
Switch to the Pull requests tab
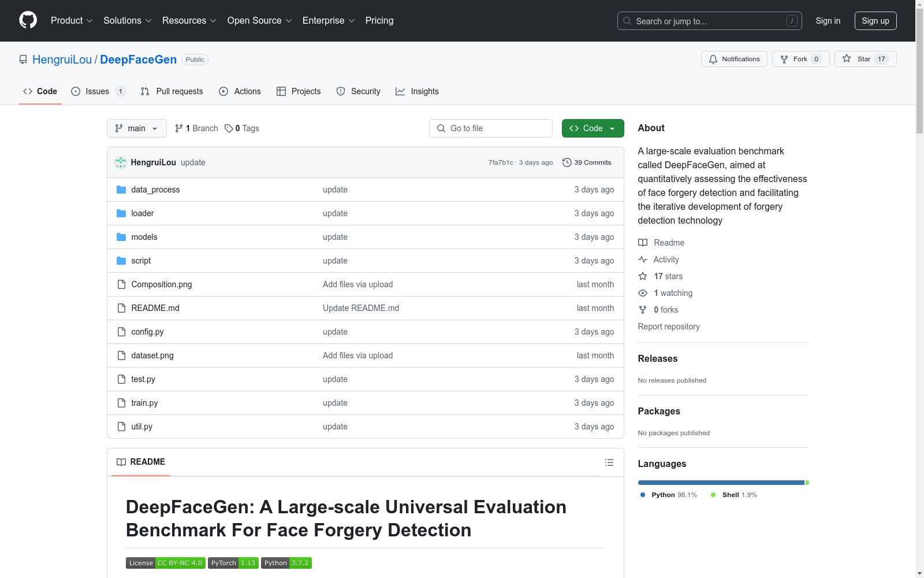pyautogui.click(x=172, y=91)
